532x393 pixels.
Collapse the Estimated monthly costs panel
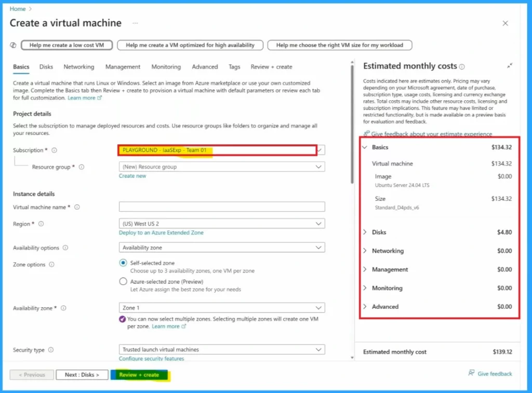[x=510, y=65]
